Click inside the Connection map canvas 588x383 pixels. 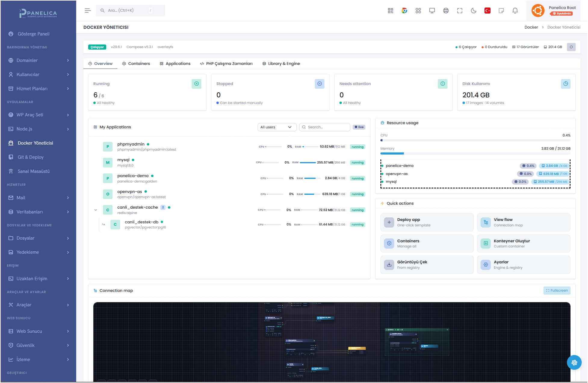[332, 342]
